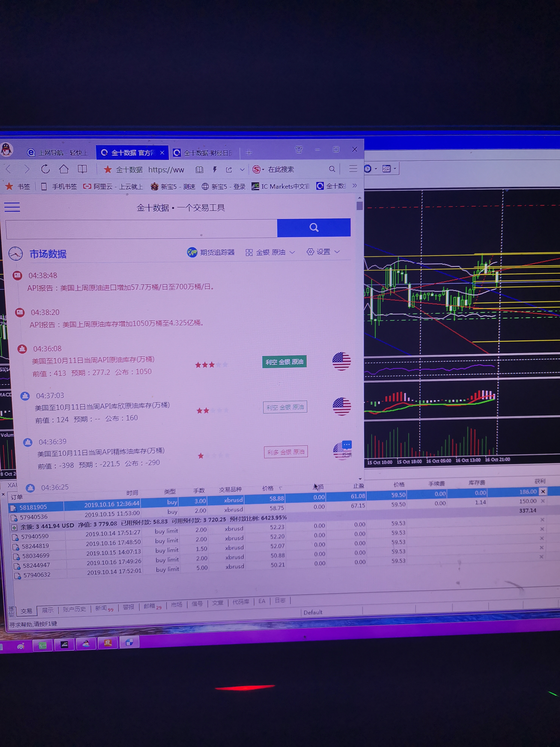Click US flag of API原油库存 entry
Image resolution: width=560 pixels, height=747 pixels.
(341, 361)
